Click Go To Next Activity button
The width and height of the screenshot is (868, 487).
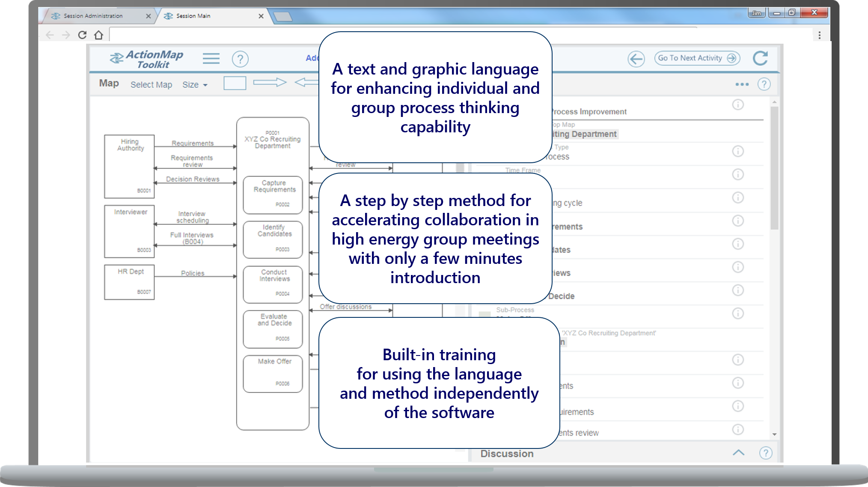coord(697,58)
